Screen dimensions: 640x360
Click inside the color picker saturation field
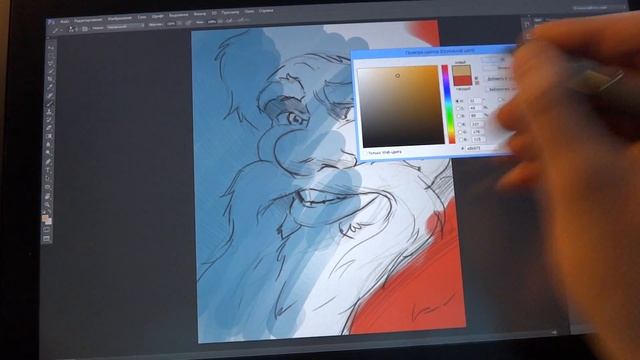(x=401, y=106)
